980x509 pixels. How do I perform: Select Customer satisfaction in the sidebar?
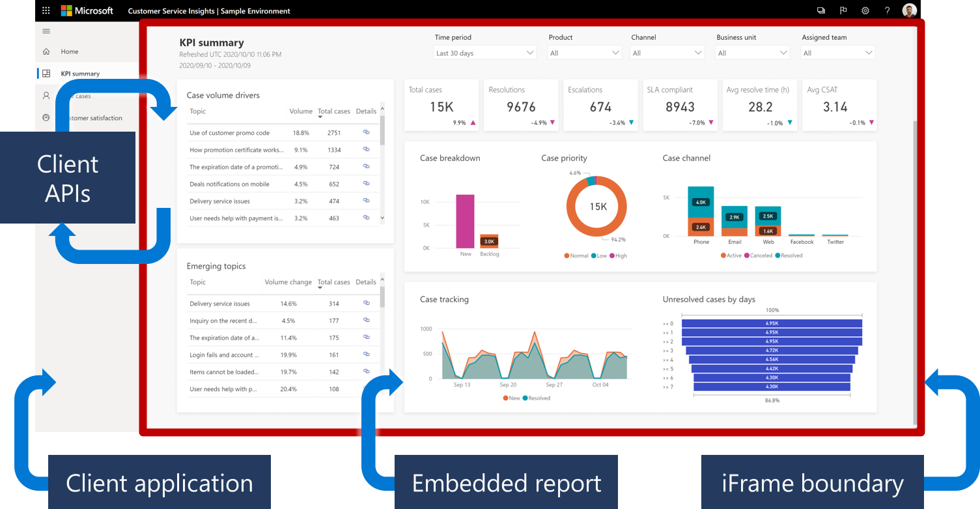tap(96, 118)
